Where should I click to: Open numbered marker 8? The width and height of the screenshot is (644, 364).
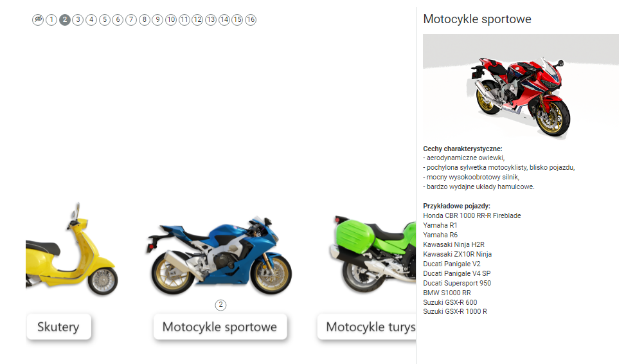(x=145, y=20)
